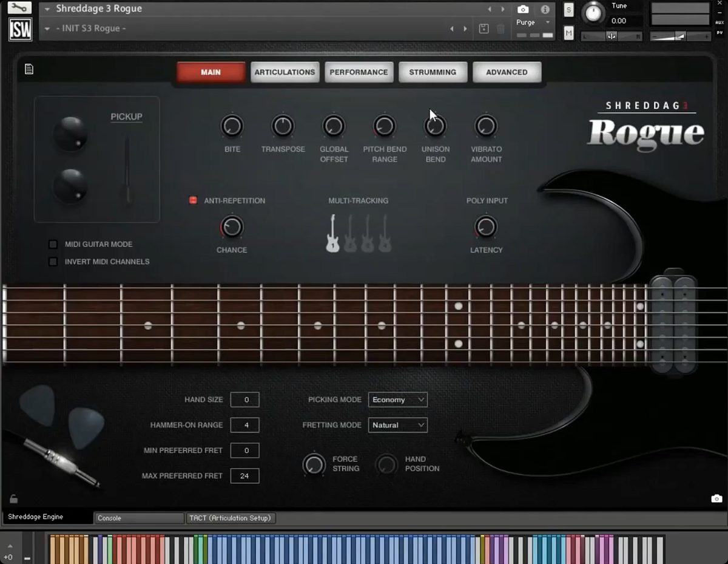Load next preset for INIT S3 Rogue
The height and width of the screenshot is (564, 728).
click(465, 29)
